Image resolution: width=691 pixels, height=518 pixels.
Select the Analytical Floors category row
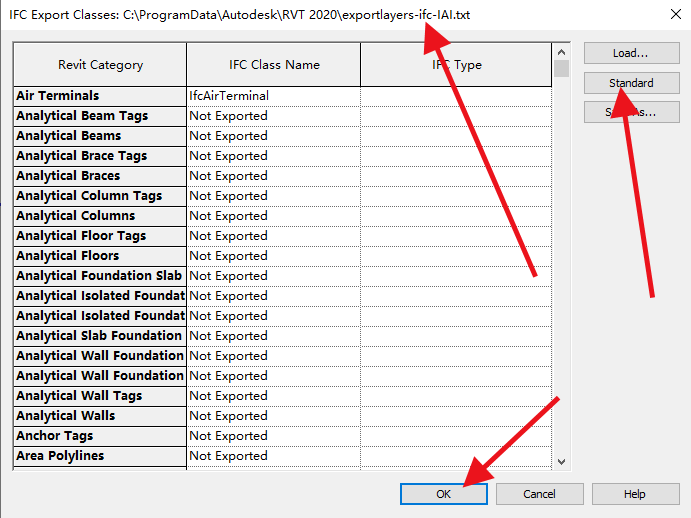coord(100,256)
